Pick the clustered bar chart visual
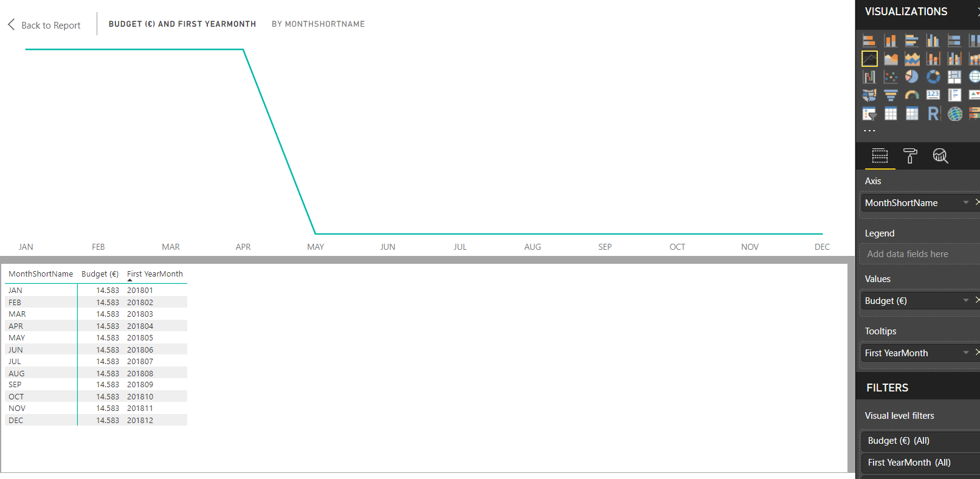This screenshot has height=479, width=980. coord(912,41)
